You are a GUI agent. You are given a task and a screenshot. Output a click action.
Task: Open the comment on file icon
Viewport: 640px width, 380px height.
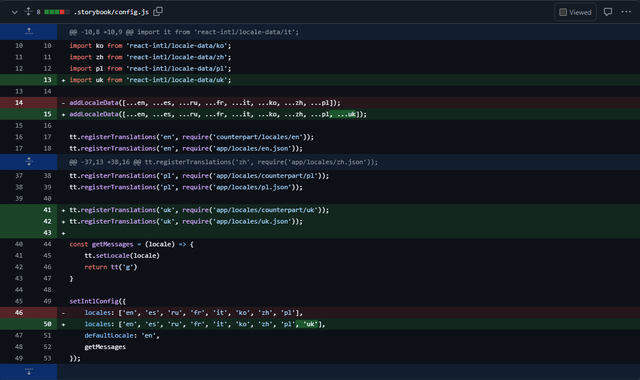click(608, 12)
